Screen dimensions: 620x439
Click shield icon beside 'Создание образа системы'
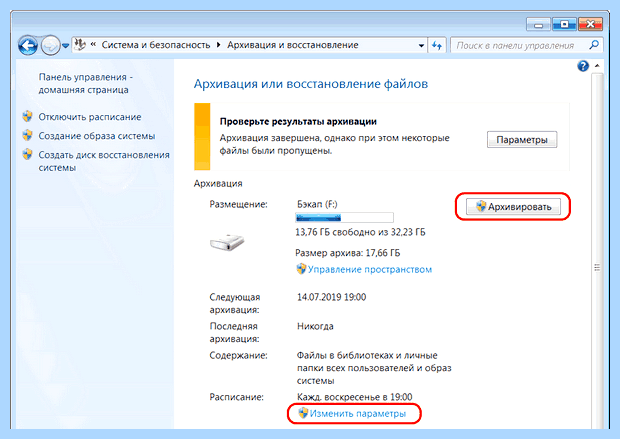click(x=27, y=135)
